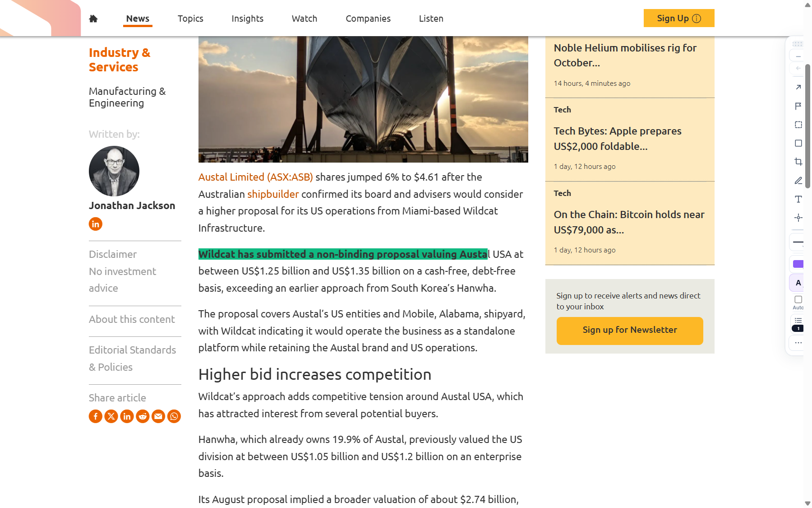812x508 pixels.
Task: Share article by email icon
Action: pos(158,416)
